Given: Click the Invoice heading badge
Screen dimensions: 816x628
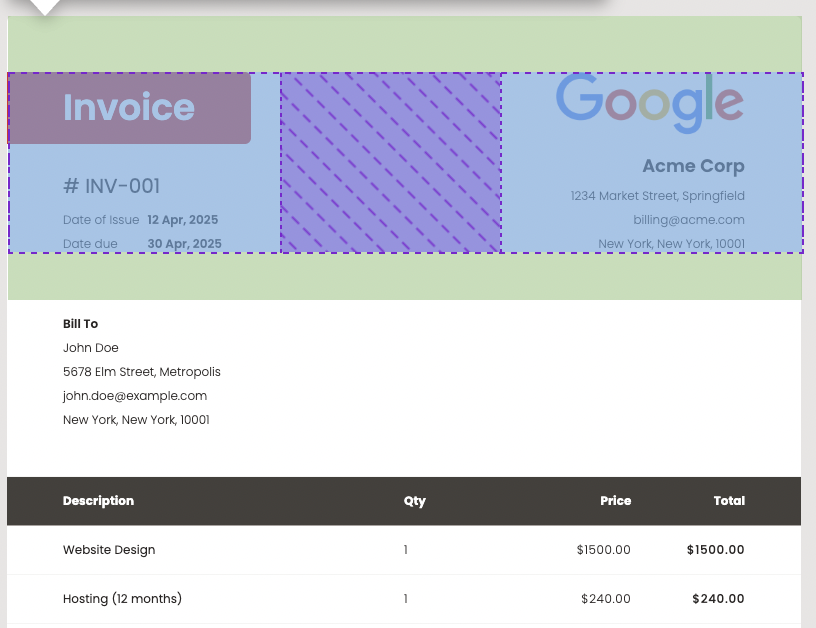Looking at the screenshot, I should coord(129,108).
